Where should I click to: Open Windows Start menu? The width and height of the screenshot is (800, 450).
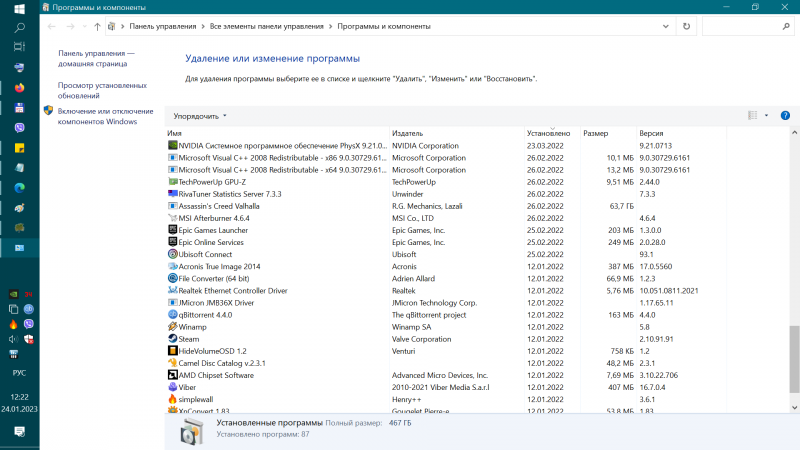point(19,9)
